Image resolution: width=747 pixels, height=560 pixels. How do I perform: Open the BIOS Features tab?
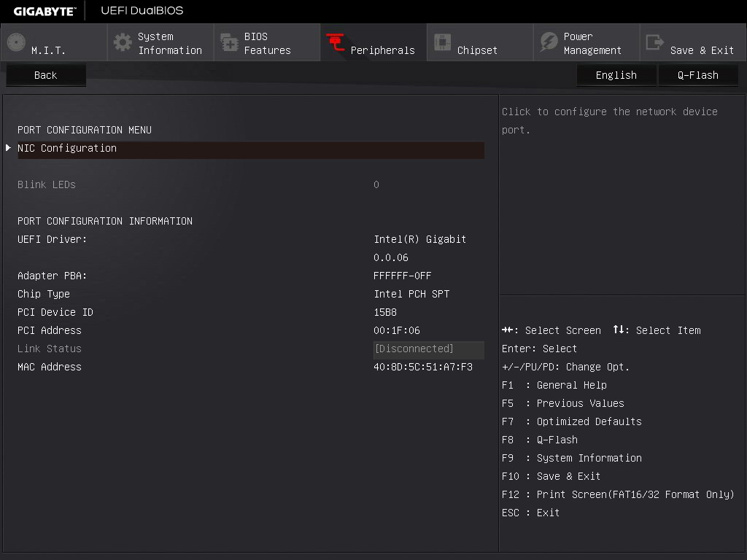267,43
